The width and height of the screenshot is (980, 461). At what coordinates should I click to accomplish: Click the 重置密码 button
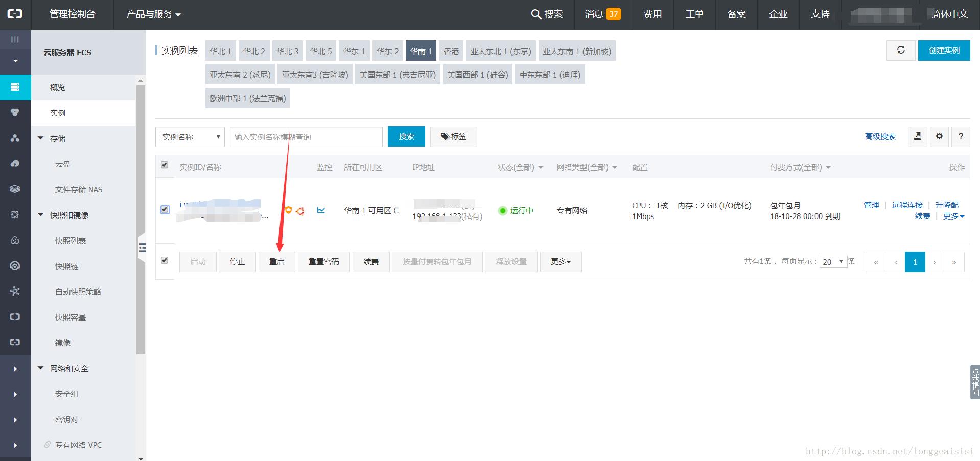[324, 261]
